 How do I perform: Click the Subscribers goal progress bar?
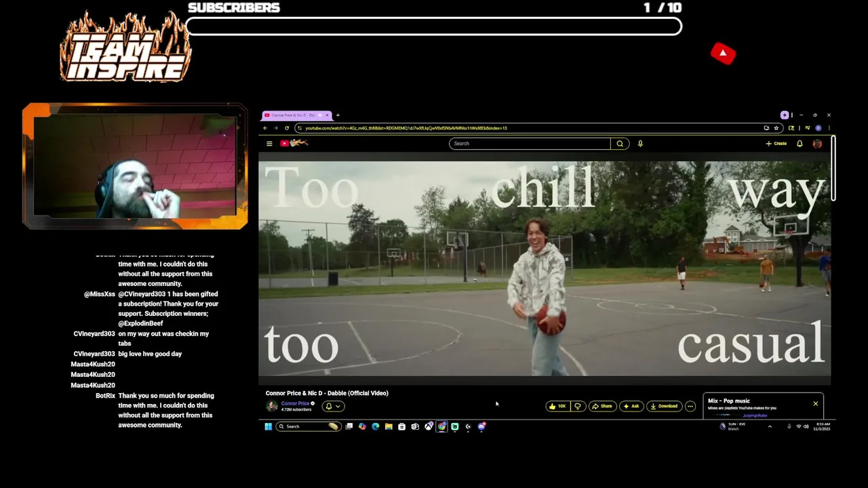[x=434, y=26]
